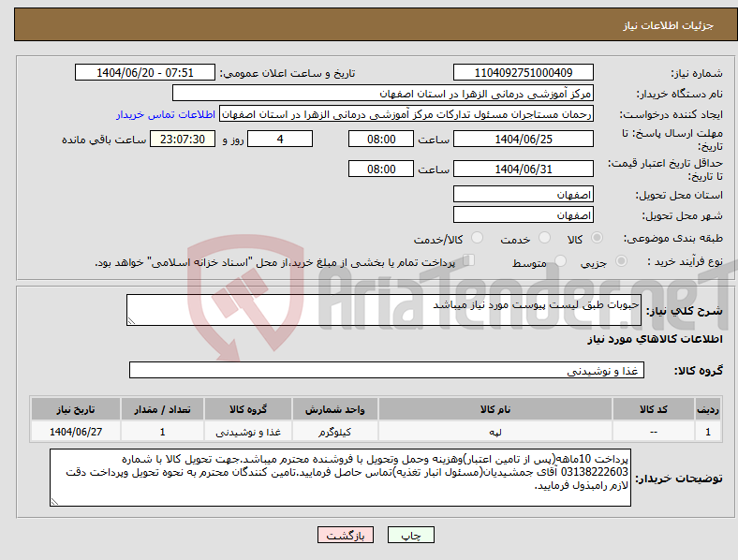The image size is (738, 560).
Task: Click the quantity cell showing 1
Action: (x=162, y=432)
